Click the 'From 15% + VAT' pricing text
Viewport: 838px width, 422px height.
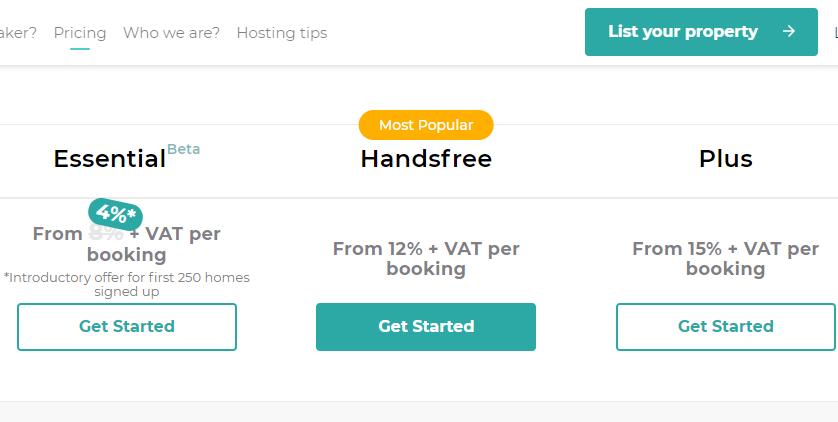pos(725,259)
